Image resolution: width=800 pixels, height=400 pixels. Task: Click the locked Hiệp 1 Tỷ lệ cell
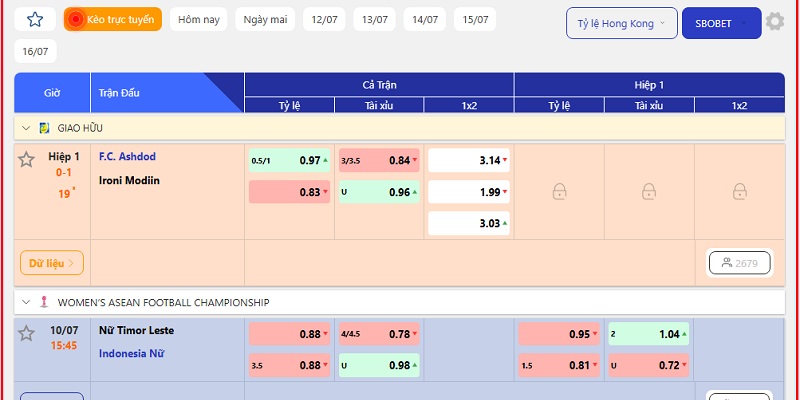tap(559, 192)
